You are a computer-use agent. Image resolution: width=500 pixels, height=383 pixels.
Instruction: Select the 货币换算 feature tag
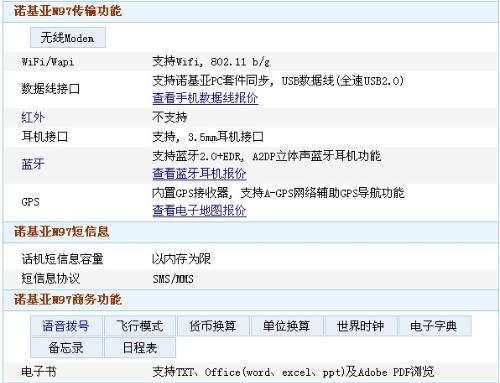[213, 326]
